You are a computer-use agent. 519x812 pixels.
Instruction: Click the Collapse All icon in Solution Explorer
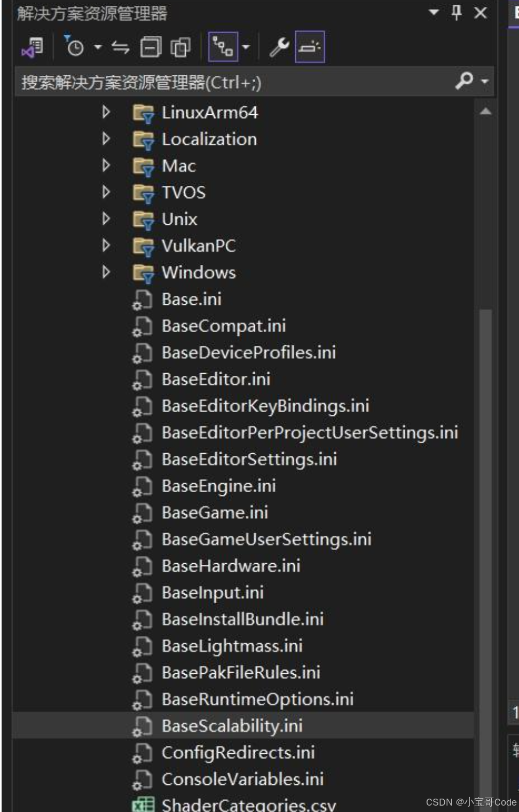150,47
